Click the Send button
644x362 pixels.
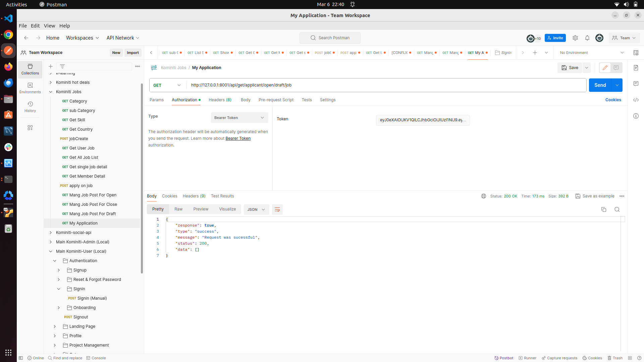point(600,85)
